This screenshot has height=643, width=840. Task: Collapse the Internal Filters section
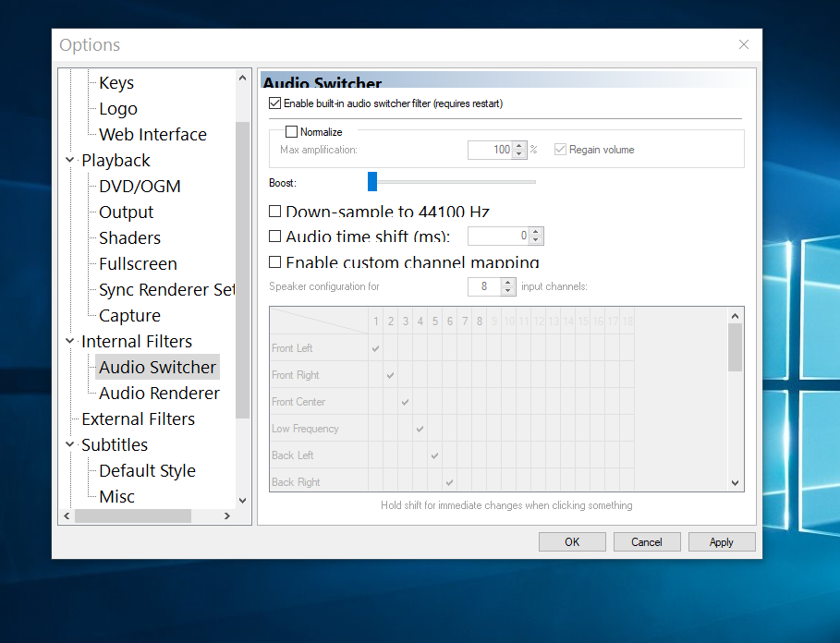[70, 341]
